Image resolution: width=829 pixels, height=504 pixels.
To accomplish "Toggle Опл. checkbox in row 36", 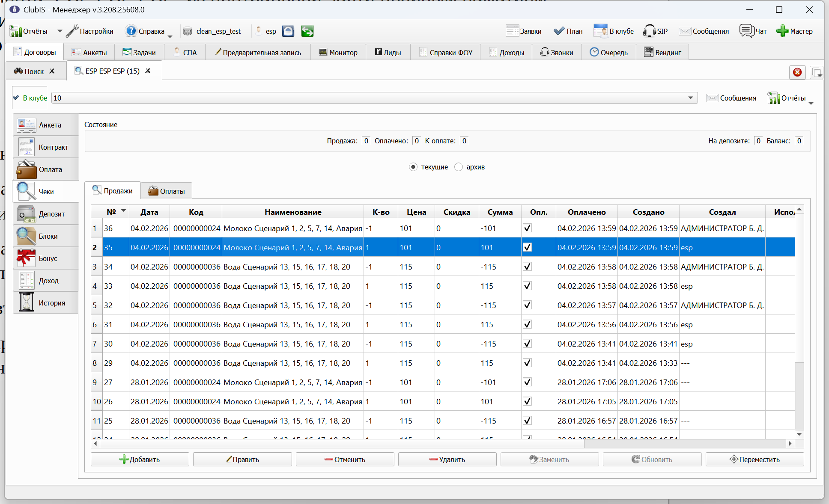I will (x=528, y=228).
